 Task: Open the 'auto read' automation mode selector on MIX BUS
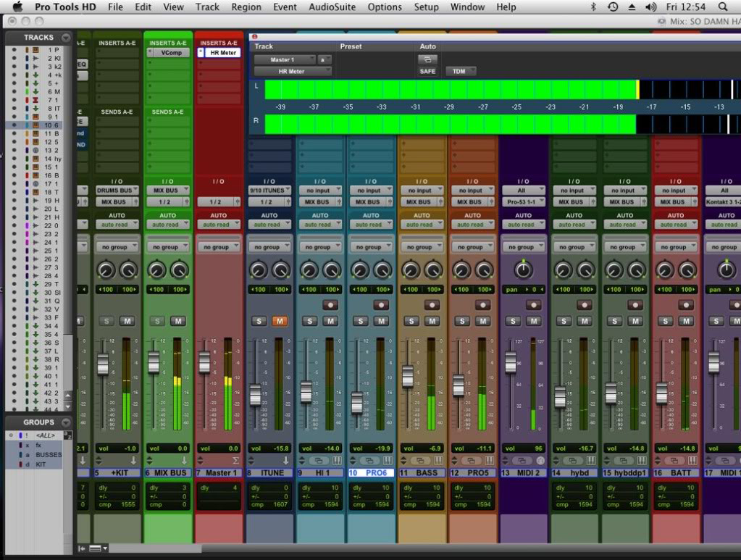click(168, 225)
